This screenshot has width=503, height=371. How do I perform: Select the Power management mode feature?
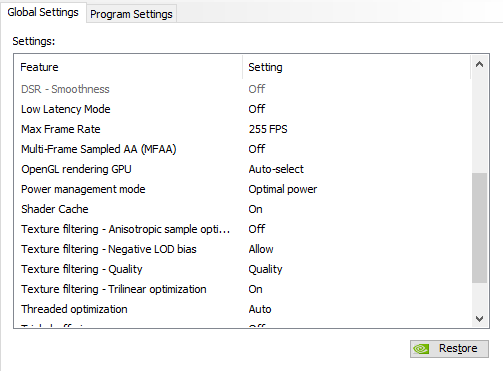click(x=83, y=189)
